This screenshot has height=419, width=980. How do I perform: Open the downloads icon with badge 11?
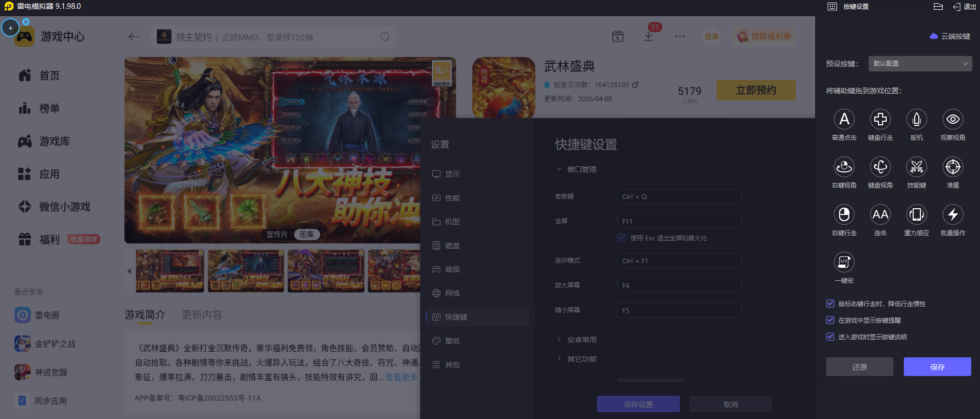point(648,36)
